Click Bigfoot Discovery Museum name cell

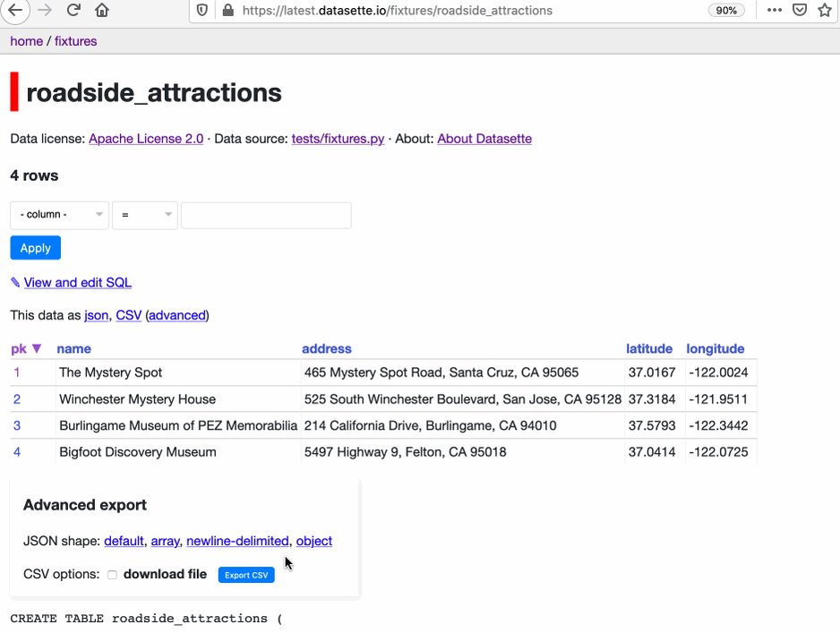(x=178, y=452)
